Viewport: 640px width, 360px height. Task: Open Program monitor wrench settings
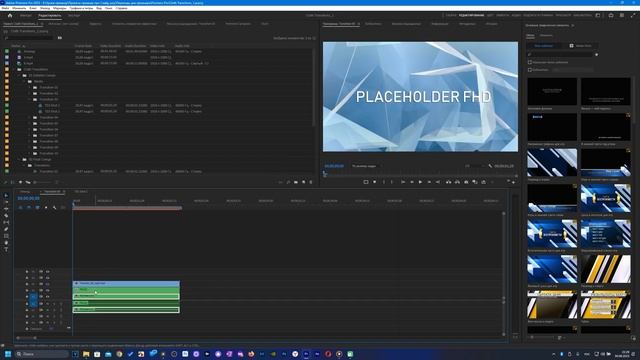point(490,166)
